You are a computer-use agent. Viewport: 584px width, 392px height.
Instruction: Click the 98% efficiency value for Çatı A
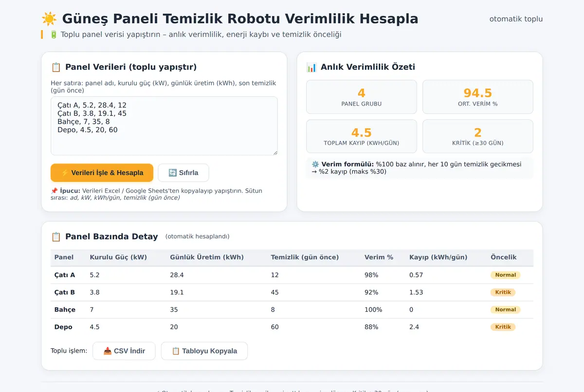[371, 275]
